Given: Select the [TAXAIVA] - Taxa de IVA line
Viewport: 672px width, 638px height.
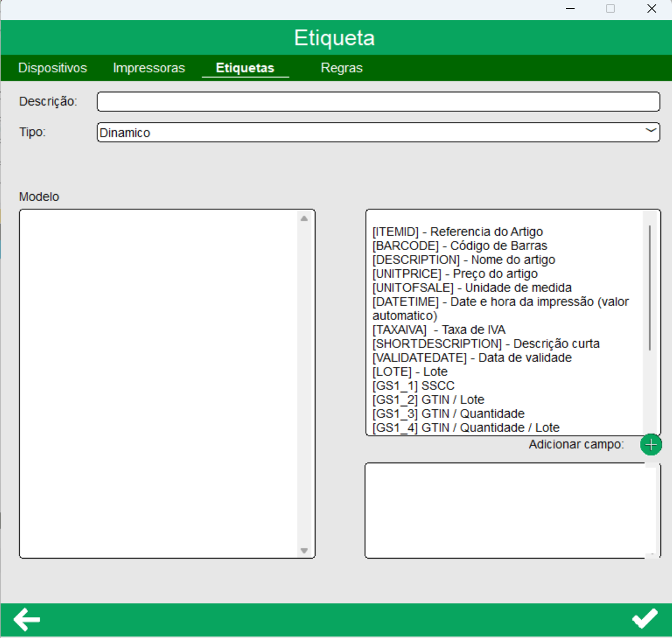Looking at the screenshot, I should [x=439, y=330].
